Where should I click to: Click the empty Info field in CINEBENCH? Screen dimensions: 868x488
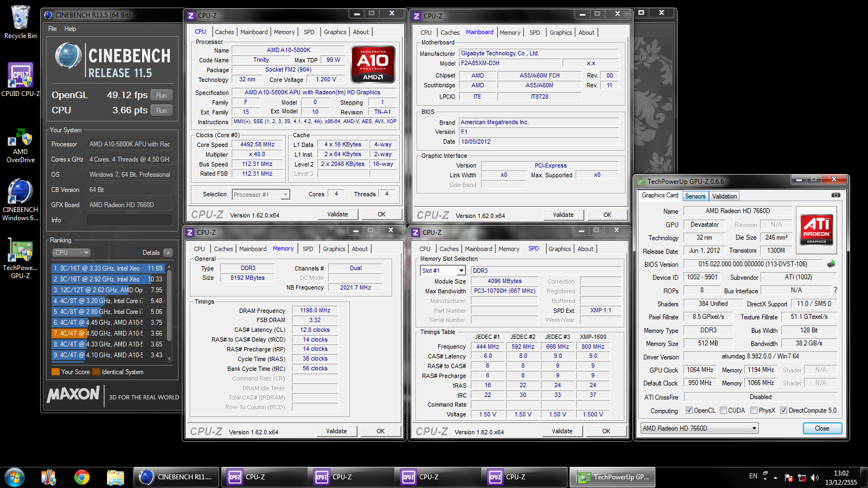tap(130, 220)
